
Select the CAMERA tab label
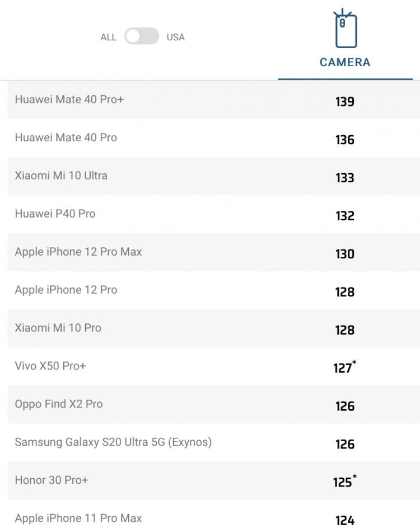[345, 62]
